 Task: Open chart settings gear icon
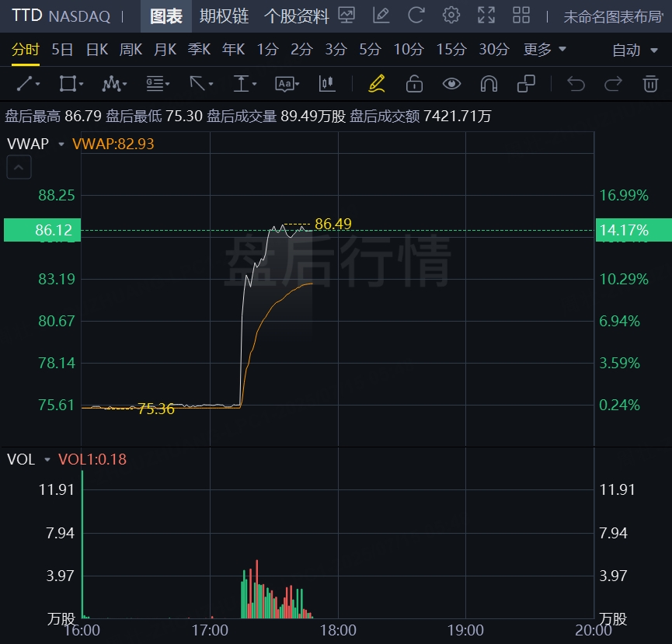(451, 15)
